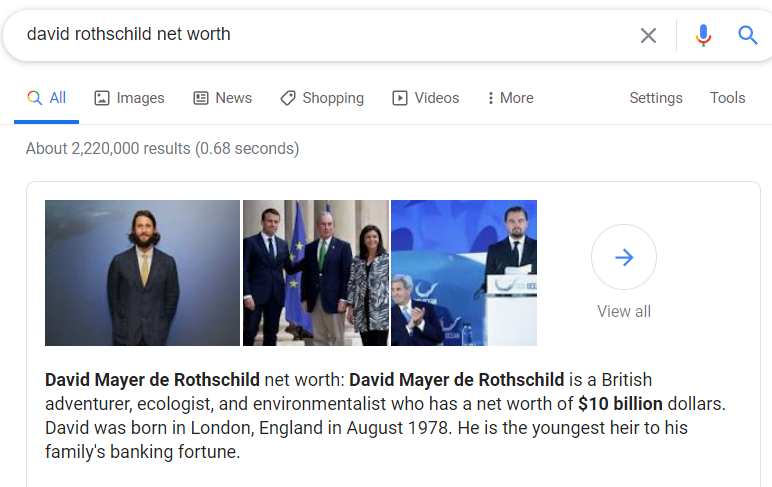
Task: Clear the search box with the X icon
Action: pos(648,35)
